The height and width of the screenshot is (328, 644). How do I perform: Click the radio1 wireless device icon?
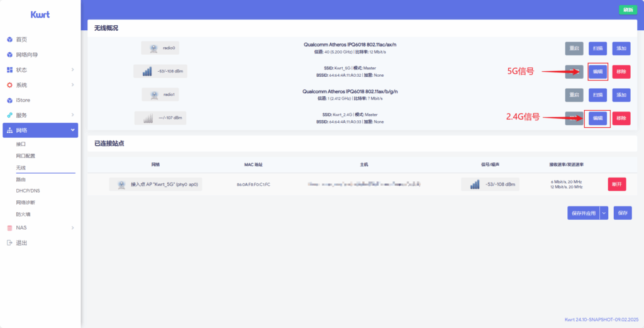[x=153, y=94]
